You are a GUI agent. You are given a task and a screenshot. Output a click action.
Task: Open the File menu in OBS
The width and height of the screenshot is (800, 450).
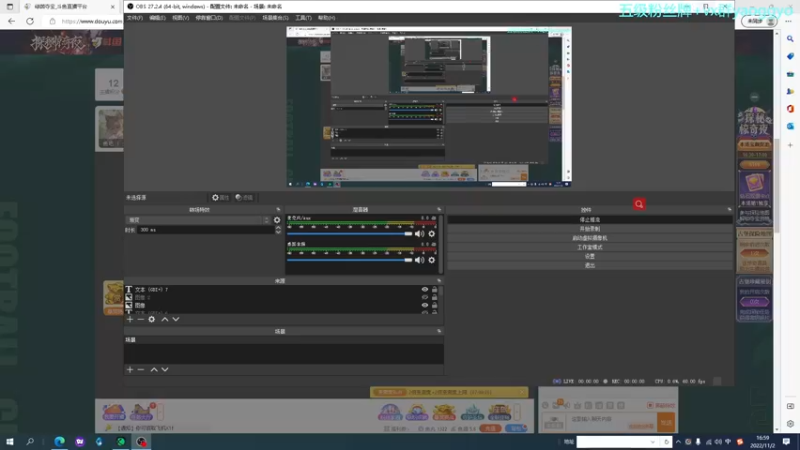(135, 18)
